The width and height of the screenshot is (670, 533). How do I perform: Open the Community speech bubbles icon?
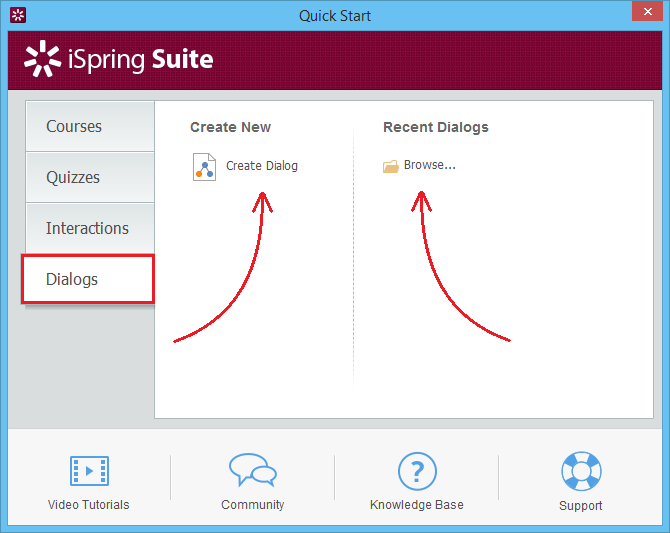pos(253,470)
